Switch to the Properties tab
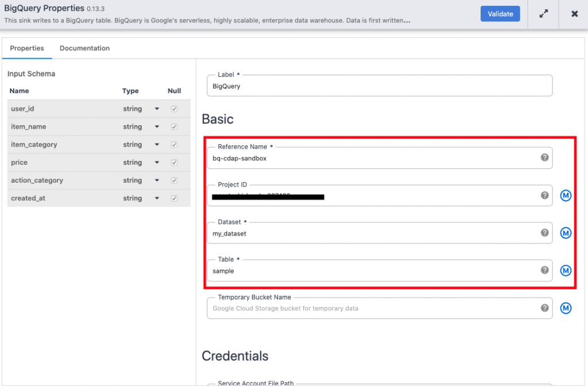 pos(27,48)
